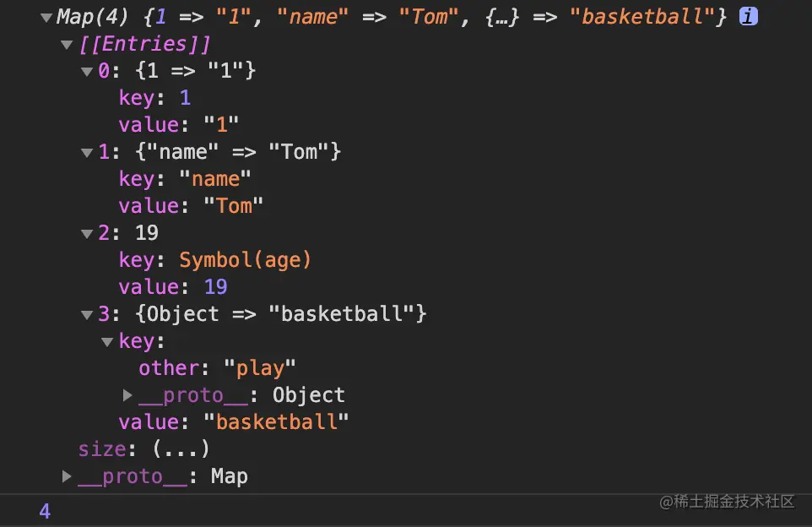Select other: "play" property
This screenshot has width=812, height=527.
click(217, 368)
